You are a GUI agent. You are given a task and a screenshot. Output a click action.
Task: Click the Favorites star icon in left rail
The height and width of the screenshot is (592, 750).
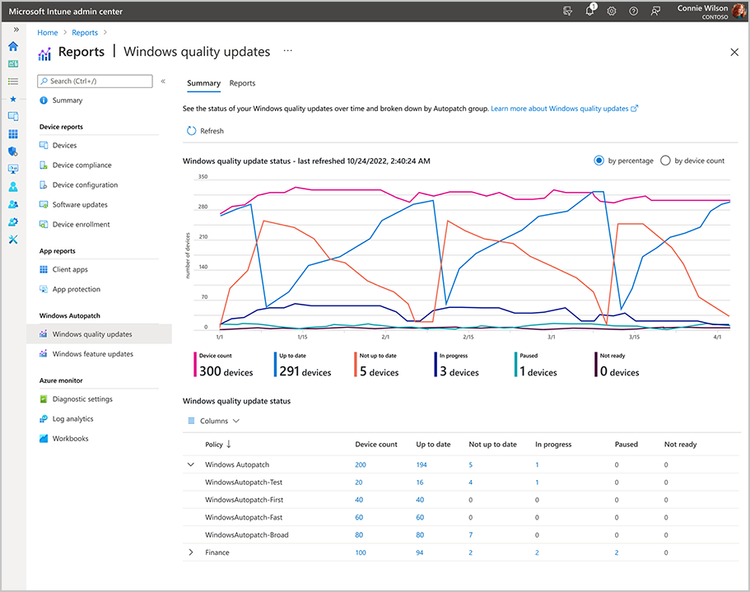click(x=13, y=99)
